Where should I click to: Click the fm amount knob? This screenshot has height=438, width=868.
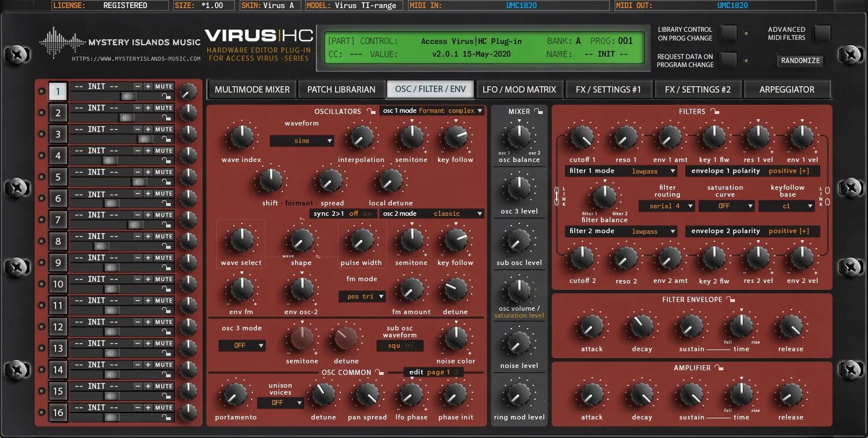[411, 289]
